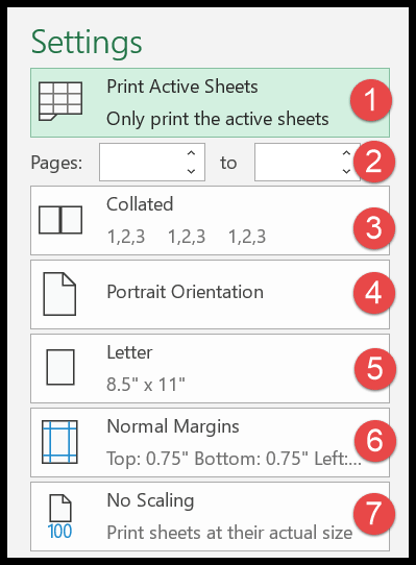
Task: Increase the starting Pages number with up arrow
Action: pyautogui.click(x=191, y=153)
